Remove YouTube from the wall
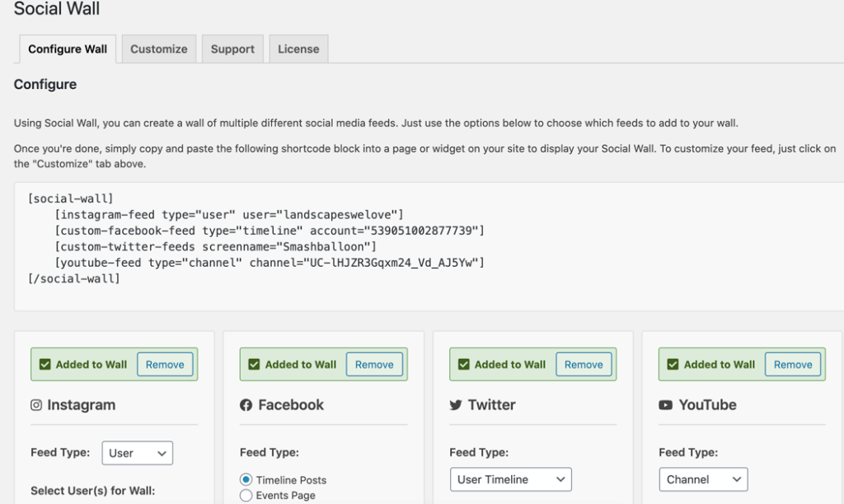The height and width of the screenshot is (504, 844). (x=793, y=364)
